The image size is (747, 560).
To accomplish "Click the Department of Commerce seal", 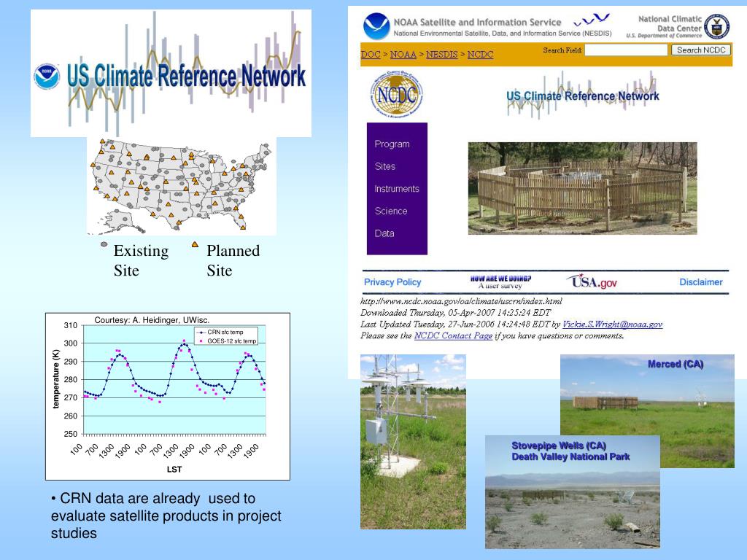I will [x=716, y=27].
